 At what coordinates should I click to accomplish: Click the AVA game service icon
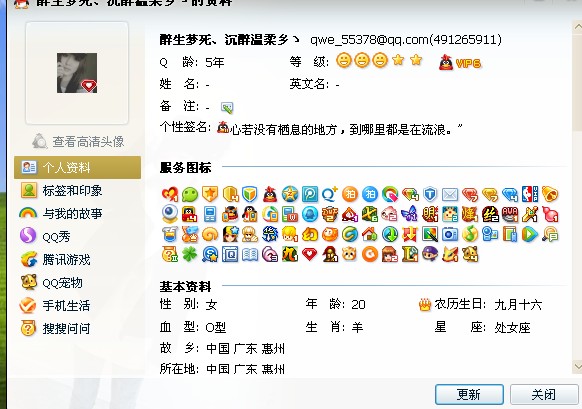pos(510,214)
